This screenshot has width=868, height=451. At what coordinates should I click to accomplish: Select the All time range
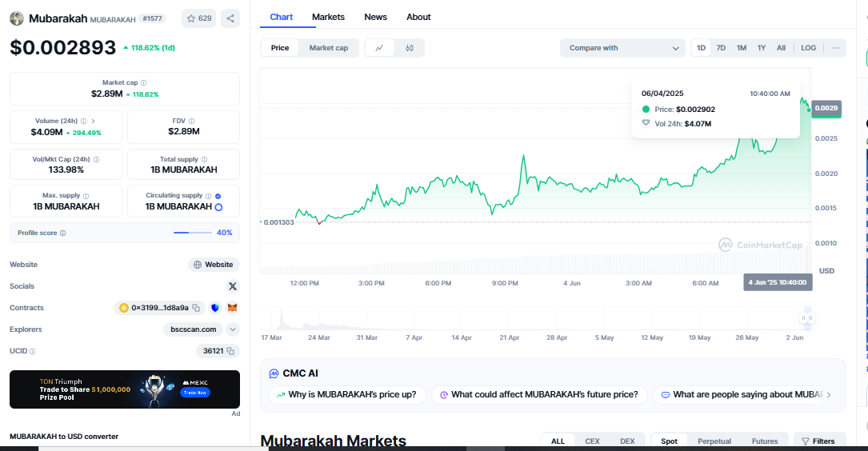tap(781, 48)
